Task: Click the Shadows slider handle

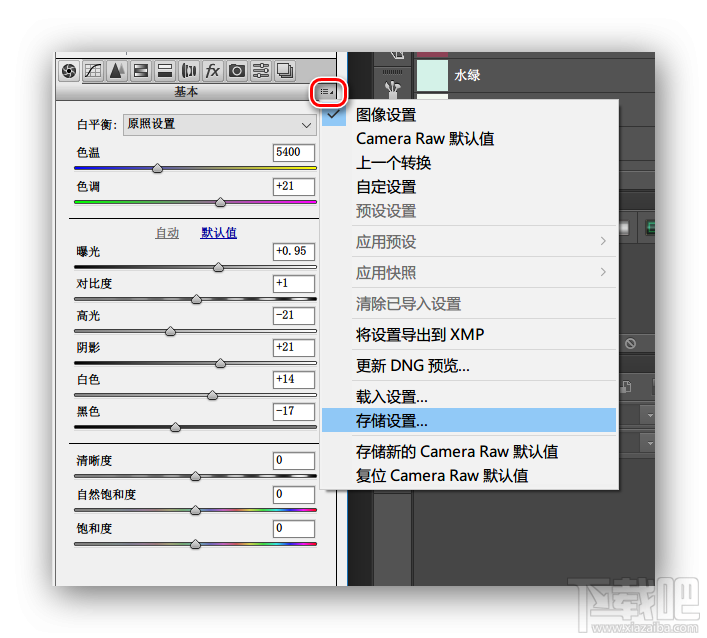Action: pos(220,363)
